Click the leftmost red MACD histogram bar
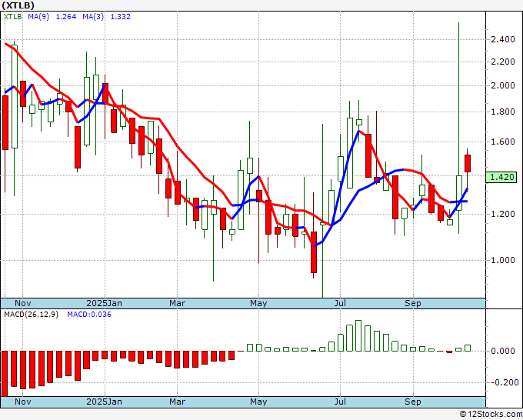 [x=5, y=373]
